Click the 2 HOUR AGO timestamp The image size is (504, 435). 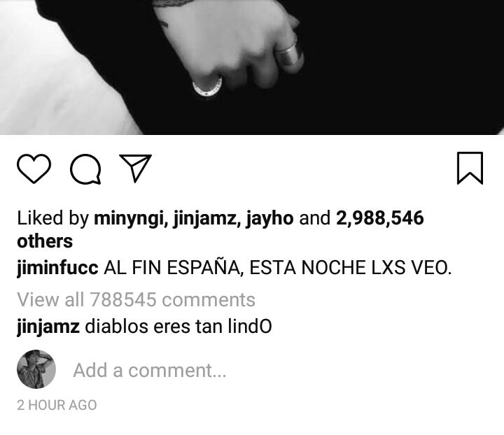57,405
